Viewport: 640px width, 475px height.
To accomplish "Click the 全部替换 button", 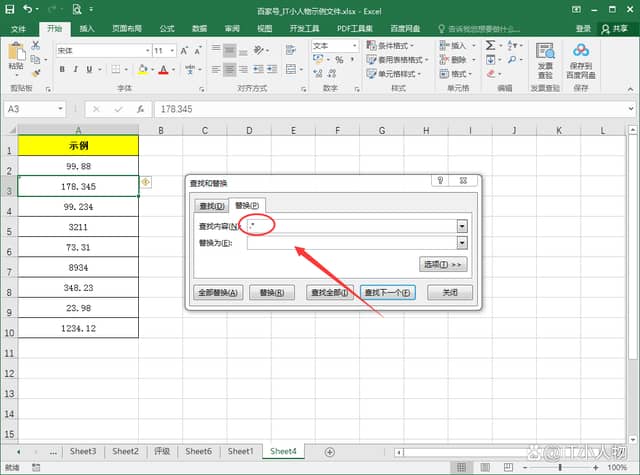I will (x=217, y=293).
